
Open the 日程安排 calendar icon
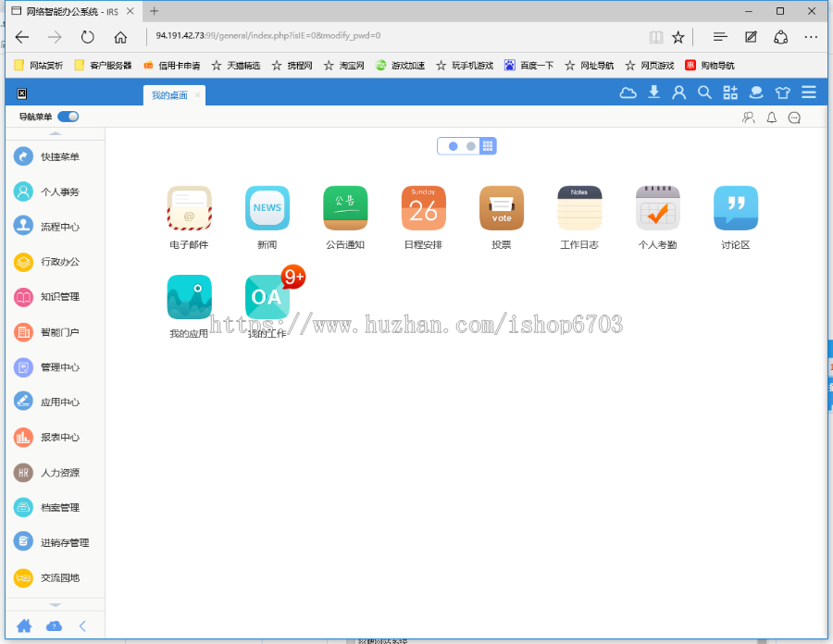pyautogui.click(x=423, y=208)
